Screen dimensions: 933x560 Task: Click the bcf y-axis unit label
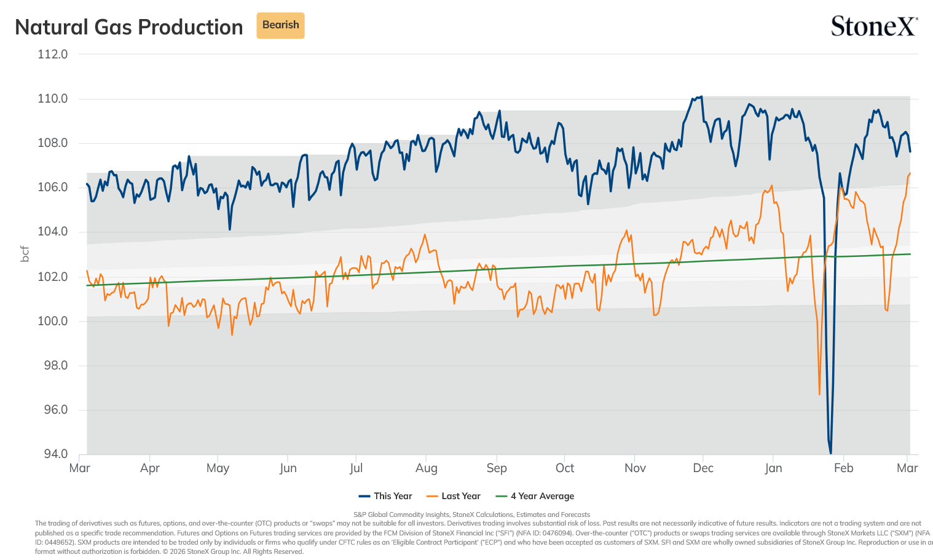pos(25,254)
